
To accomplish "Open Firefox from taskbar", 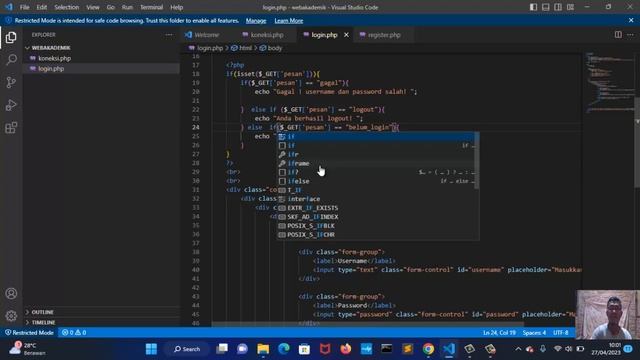I will pos(346,349).
